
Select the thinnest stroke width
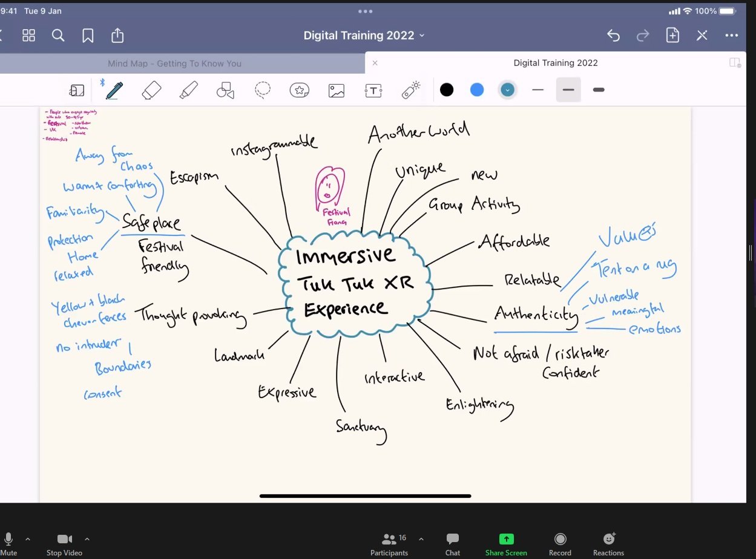coord(538,90)
